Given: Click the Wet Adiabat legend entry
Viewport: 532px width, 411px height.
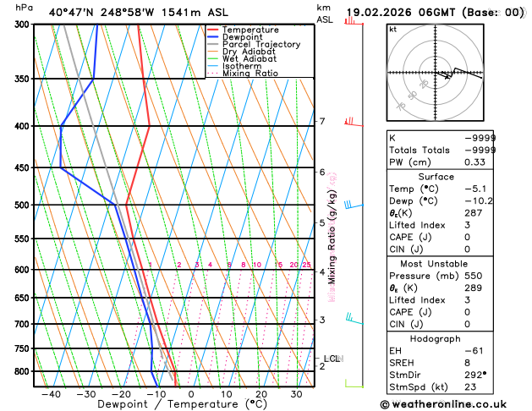Looking at the screenshot, I should click(250, 58).
